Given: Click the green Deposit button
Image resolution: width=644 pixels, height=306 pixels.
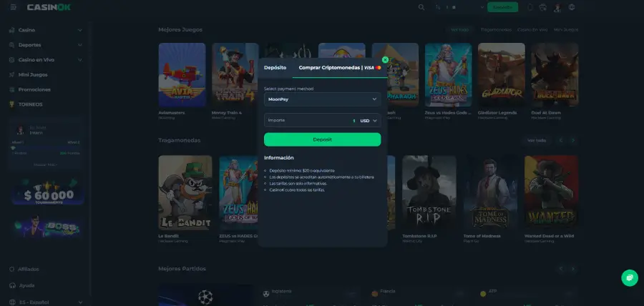Looking at the screenshot, I should (323, 139).
